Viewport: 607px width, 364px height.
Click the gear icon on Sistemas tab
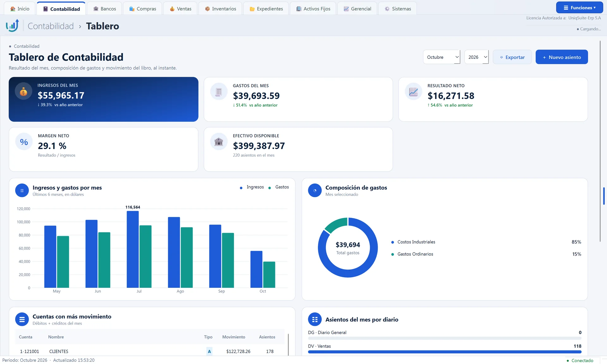387,9
